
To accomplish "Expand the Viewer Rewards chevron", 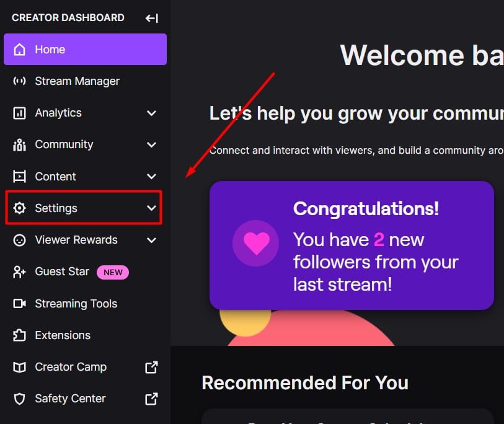I will [151, 240].
